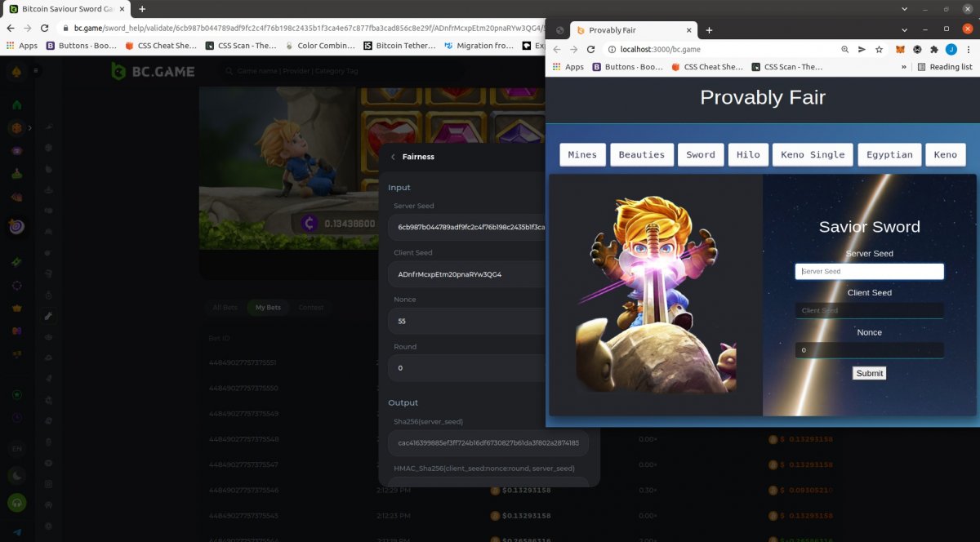Click the green headset support icon
The width and height of the screenshot is (980, 542).
pyautogui.click(x=16, y=503)
